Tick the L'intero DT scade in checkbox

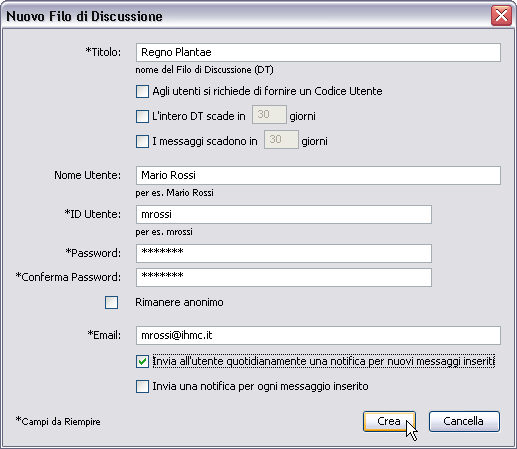tap(142, 116)
